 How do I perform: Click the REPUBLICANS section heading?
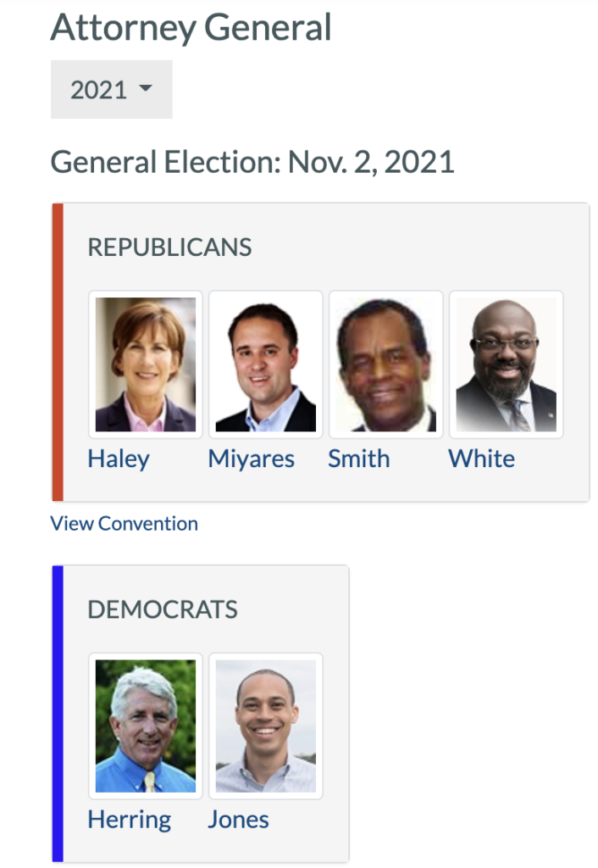(169, 248)
